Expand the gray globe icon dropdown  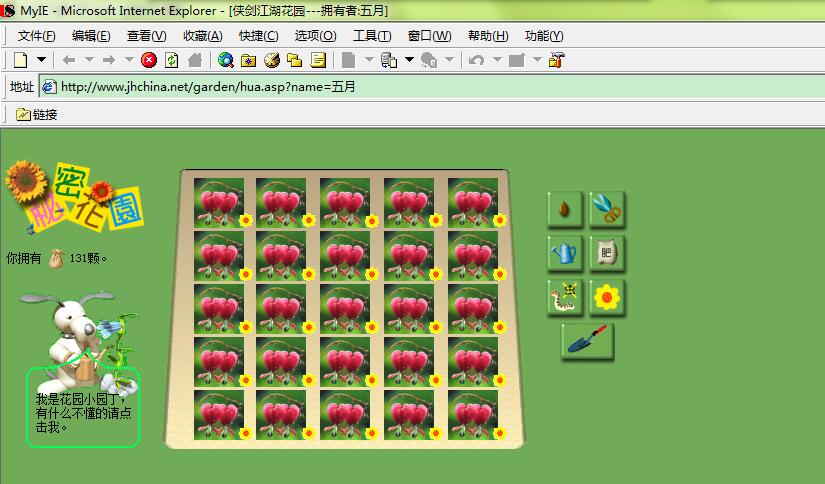click(449, 60)
